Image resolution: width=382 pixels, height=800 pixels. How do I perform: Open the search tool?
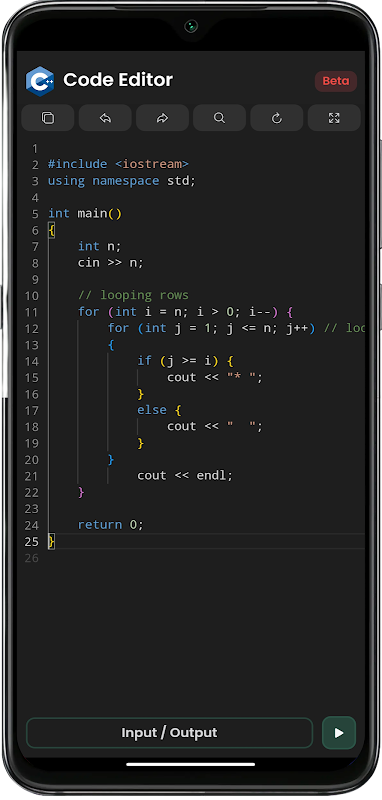pos(219,118)
